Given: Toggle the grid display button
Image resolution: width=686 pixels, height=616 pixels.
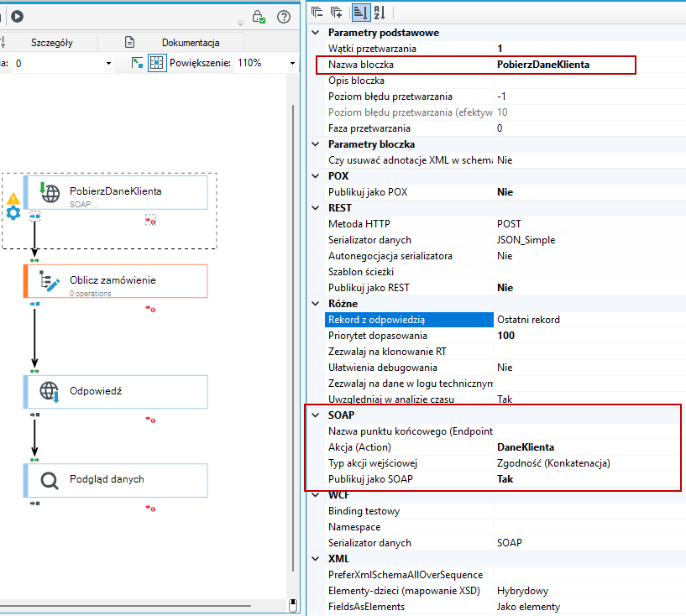Looking at the screenshot, I should coord(157,63).
